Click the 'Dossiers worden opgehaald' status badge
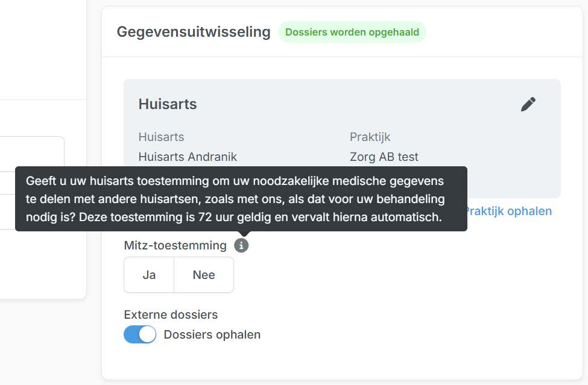This screenshot has height=385, width=588. coord(352,33)
